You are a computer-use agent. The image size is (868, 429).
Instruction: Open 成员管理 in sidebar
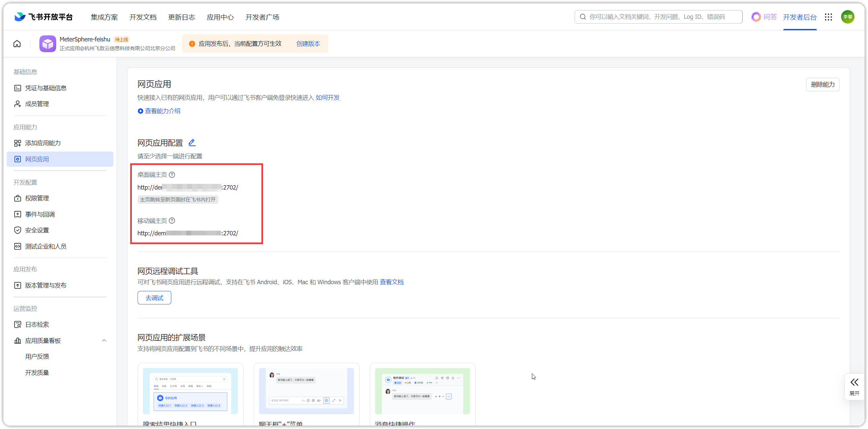coord(60,104)
